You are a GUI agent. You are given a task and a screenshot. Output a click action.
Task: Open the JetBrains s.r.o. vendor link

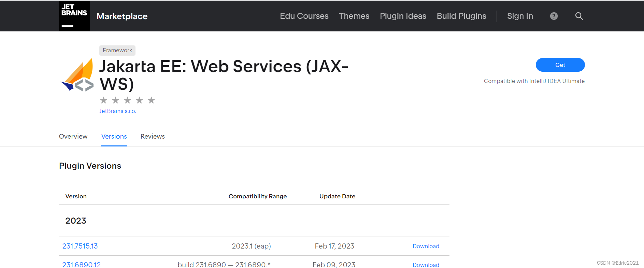pos(118,111)
